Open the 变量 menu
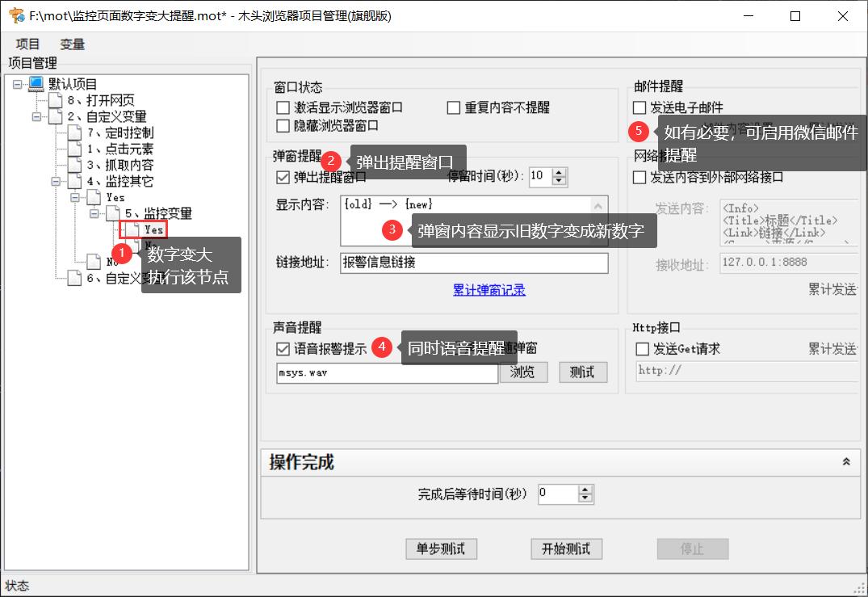868x597 pixels. pyautogui.click(x=71, y=44)
